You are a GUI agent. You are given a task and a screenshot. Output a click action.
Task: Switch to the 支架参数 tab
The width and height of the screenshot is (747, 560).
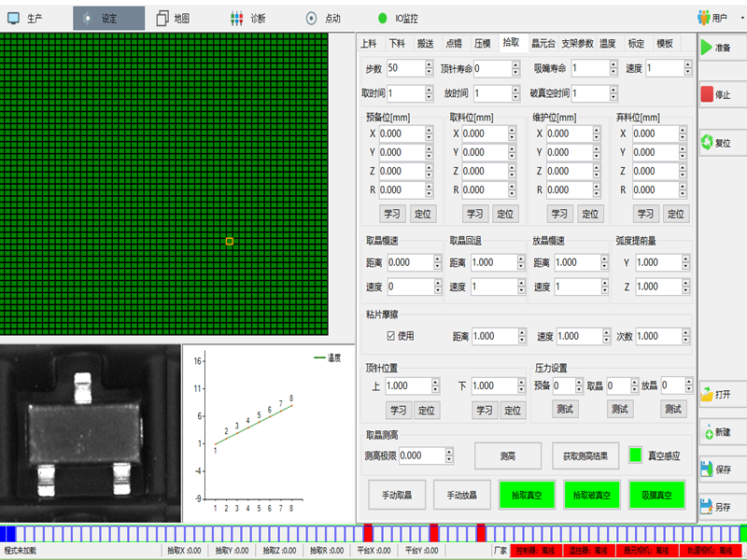577,44
